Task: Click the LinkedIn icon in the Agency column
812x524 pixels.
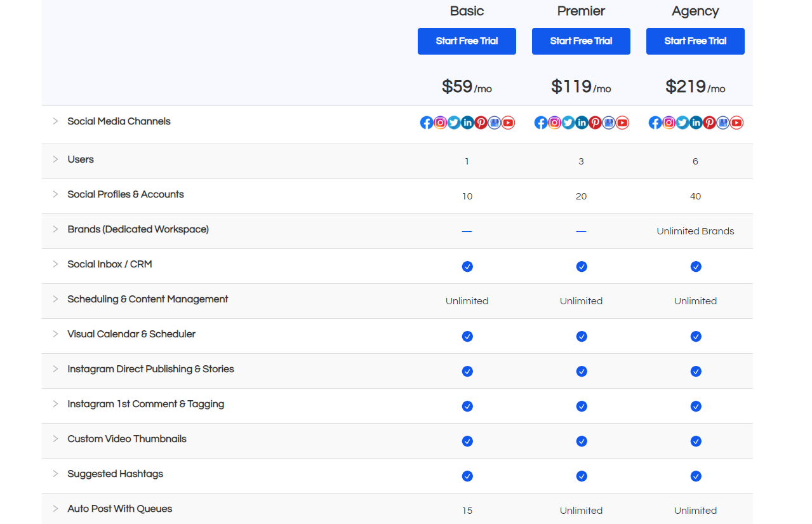Action: coord(696,123)
